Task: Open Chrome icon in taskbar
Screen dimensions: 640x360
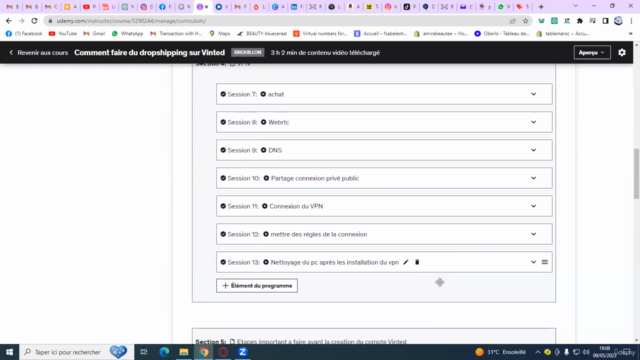Action: (x=203, y=352)
